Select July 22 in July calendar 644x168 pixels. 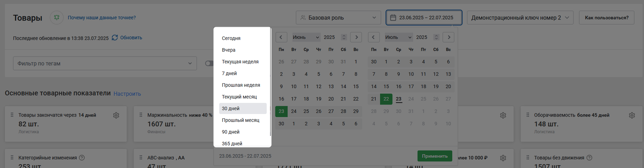[386, 99]
